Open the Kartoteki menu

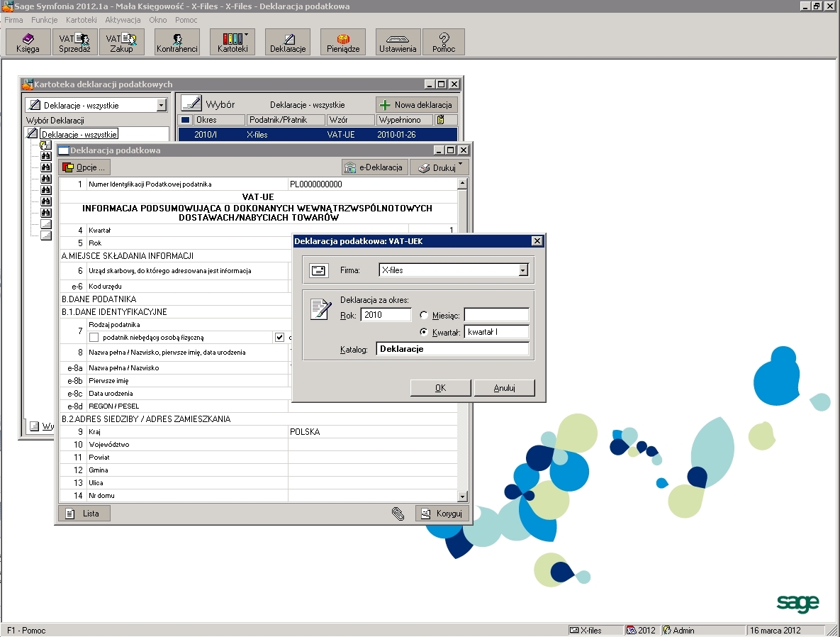(x=82, y=20)
